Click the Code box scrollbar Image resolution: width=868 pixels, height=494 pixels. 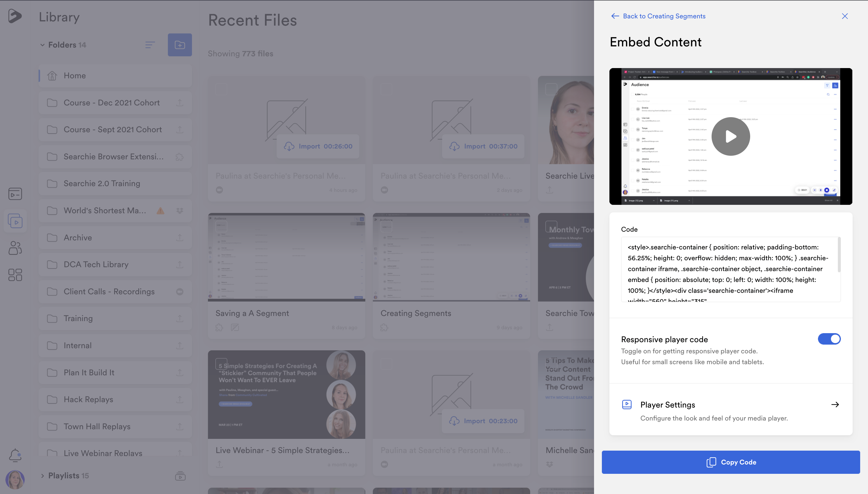click(839, 255)
